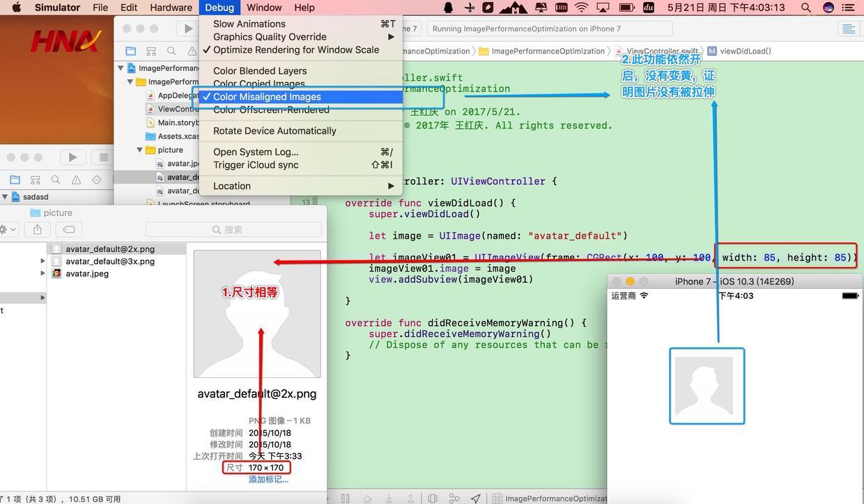Image resolution: width=864 pixels, height=504 pixels.
Task: Open the Window menu in menu bar
Action: point(264,8)
